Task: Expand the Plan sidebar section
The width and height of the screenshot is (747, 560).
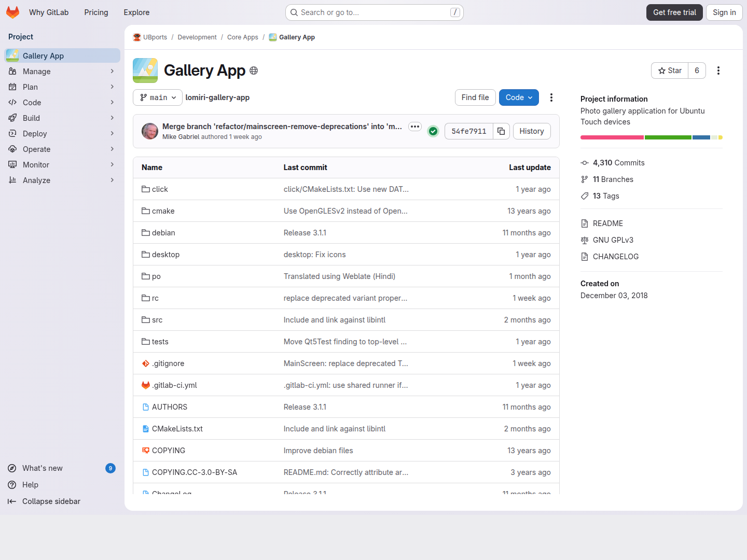Action: pyautogui.click(x=62, y=87)
